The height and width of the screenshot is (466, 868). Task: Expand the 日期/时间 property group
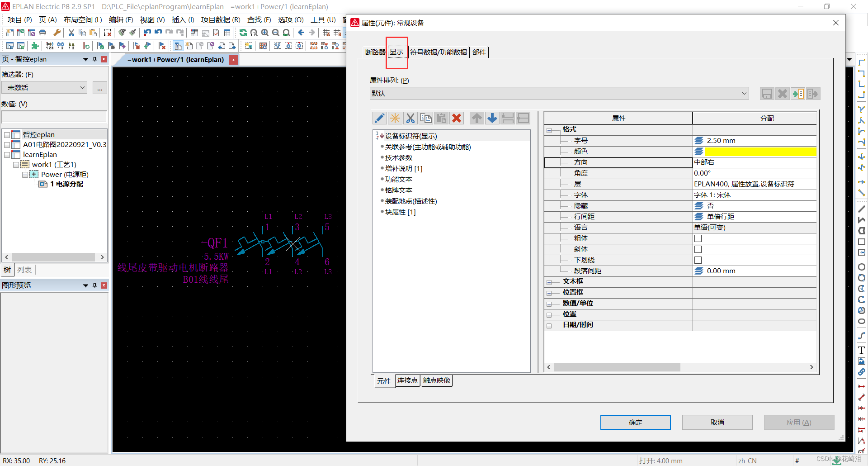pyautogui.click(x=549, y=325)
